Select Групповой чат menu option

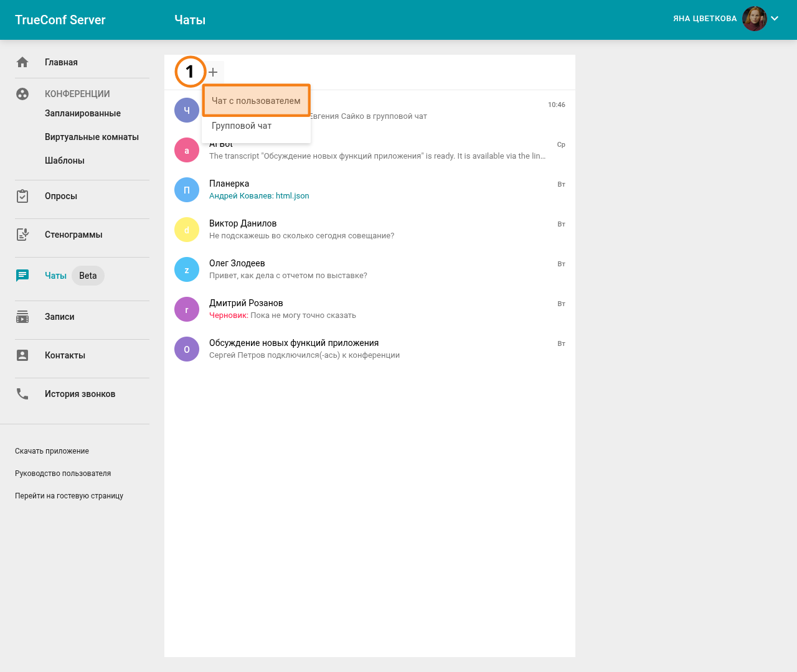[242, 126]
